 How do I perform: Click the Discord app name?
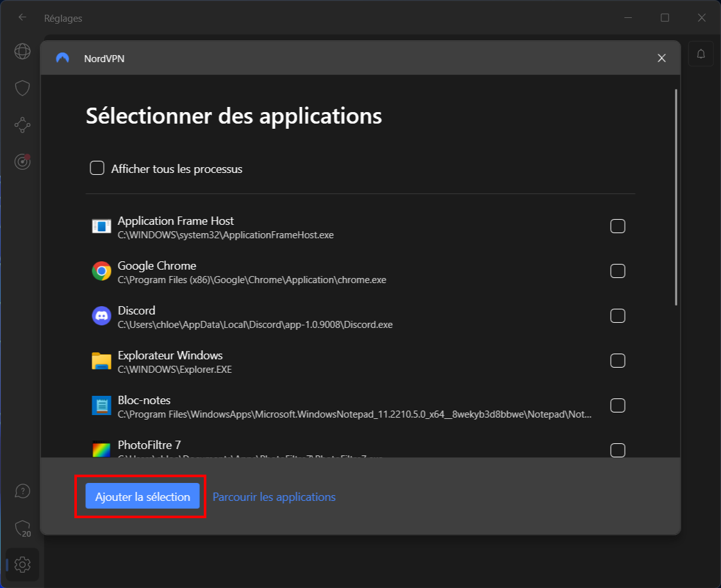(137, 310)
